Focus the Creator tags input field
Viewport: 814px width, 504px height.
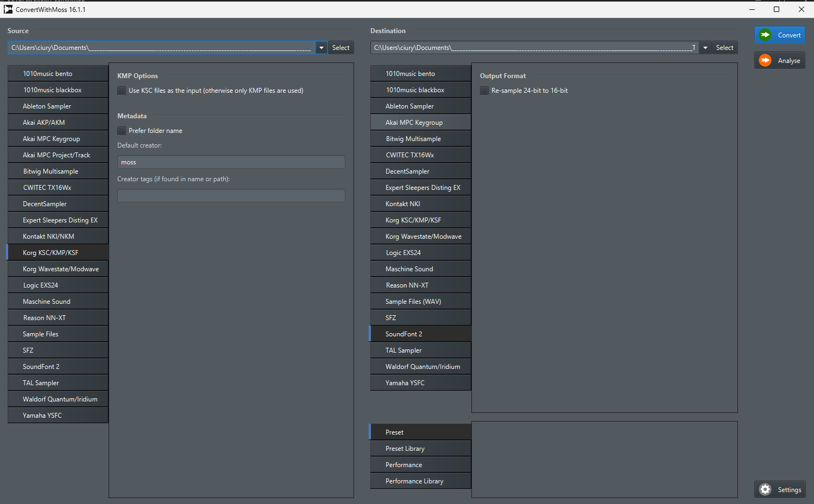(x=231, y=196)
